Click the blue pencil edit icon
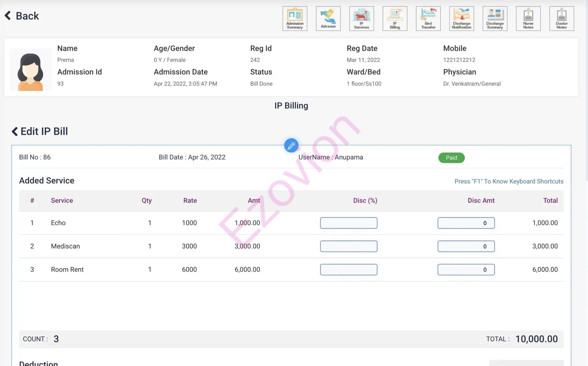The image size is (588, 366). point(291,146)
